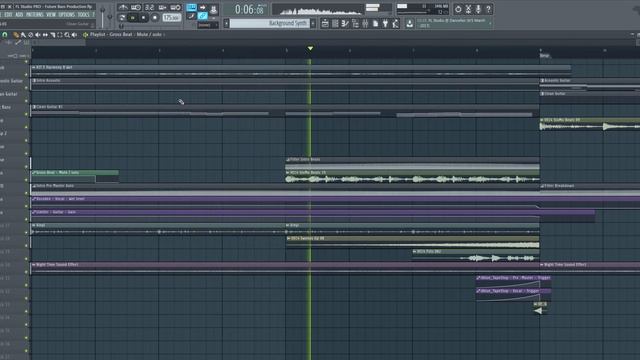The image size is (640, 360).
Task: Open the green magnet snap options in Playlist
Action: pos(4,35)
